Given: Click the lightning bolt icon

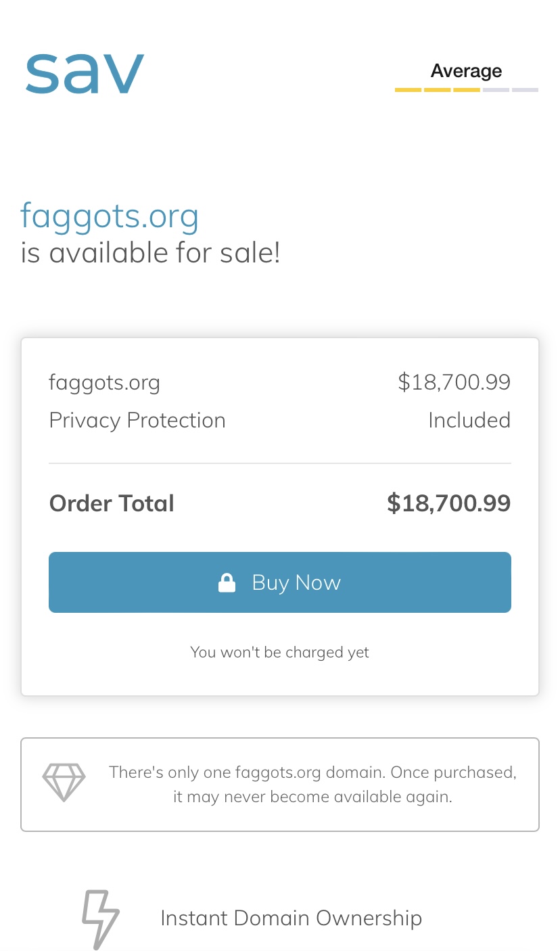Looking at the screenshot, I should pos(100,919).
